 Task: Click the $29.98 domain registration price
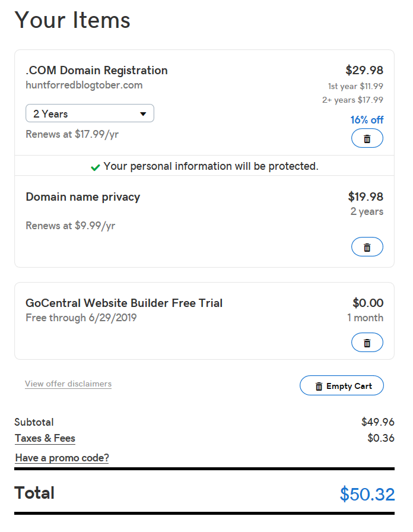(364, 70)
